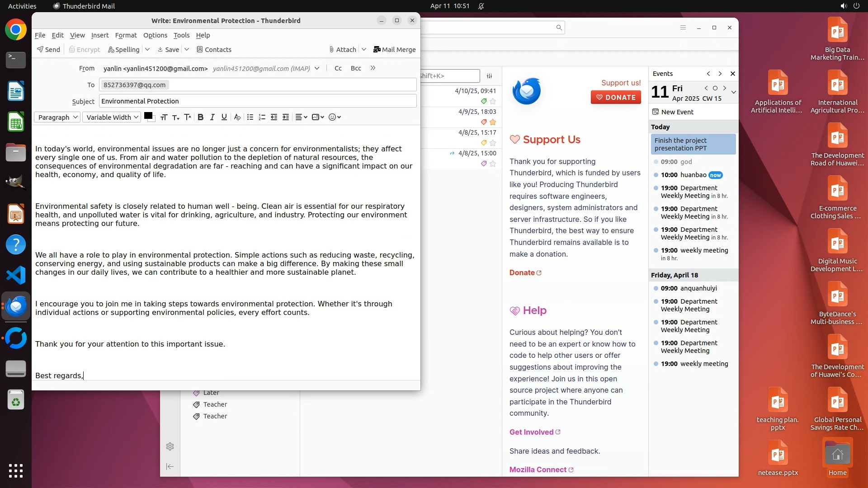Image resolution: width=868 pixels, height=488 pixels.
Task: Open the Variable Width font dropdown
Action: 112,117
